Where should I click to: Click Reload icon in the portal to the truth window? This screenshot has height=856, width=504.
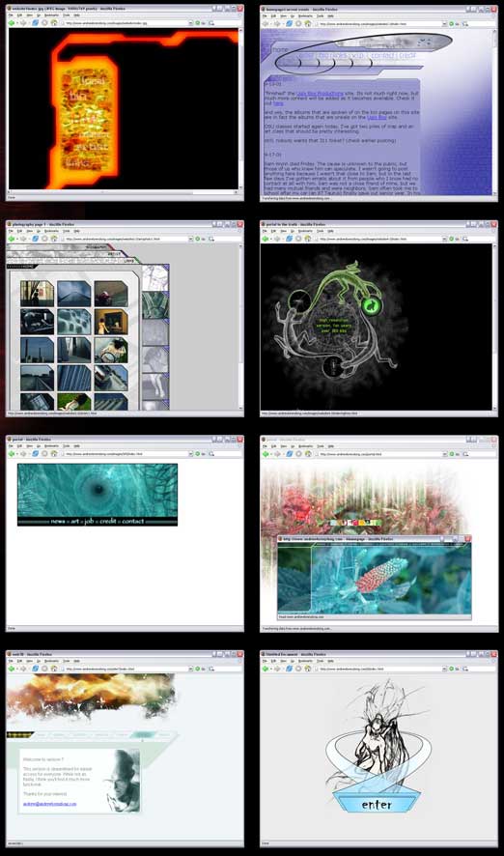click(290, 239)
